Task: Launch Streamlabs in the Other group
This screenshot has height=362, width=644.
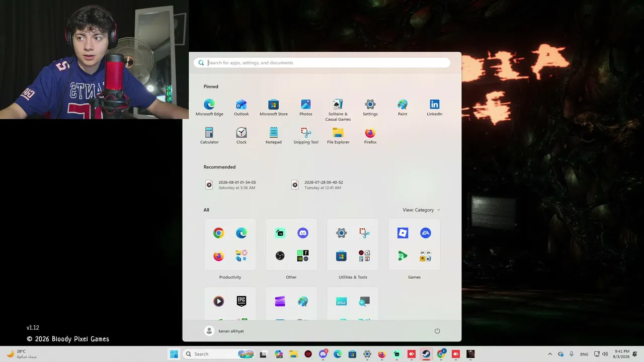Action: [x=280, y=233]
